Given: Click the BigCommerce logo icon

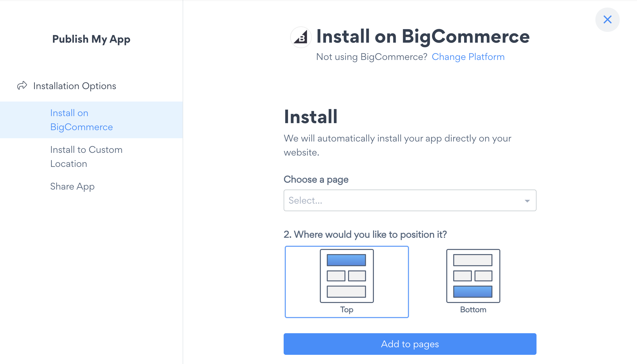Looking at the screenshot, I should [x=301, y=37].
